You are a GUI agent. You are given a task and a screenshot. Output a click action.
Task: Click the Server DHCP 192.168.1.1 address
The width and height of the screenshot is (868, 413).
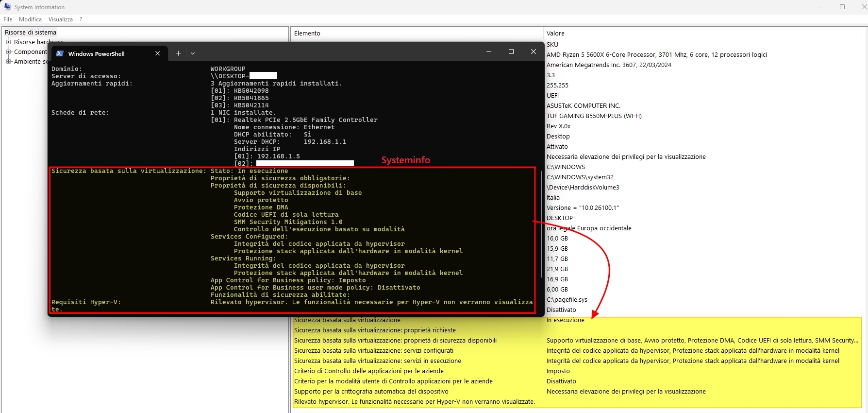pos(325,141)
